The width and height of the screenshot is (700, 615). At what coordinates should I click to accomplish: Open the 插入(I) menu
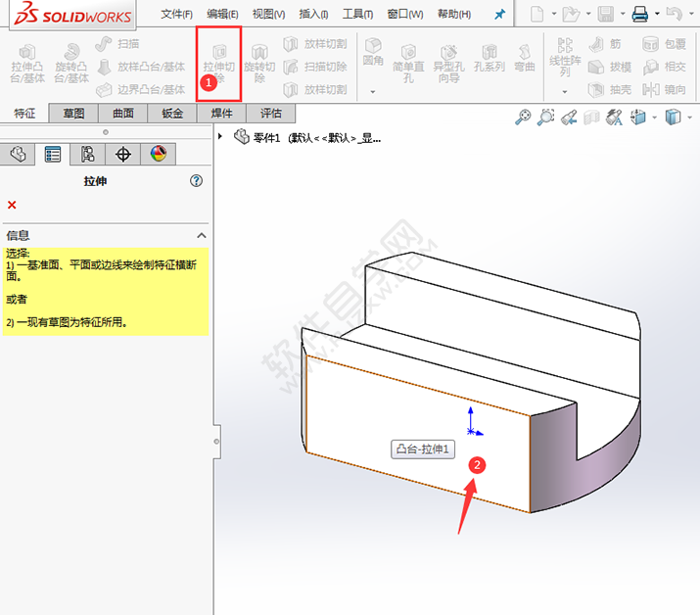[x=313, y=15]
